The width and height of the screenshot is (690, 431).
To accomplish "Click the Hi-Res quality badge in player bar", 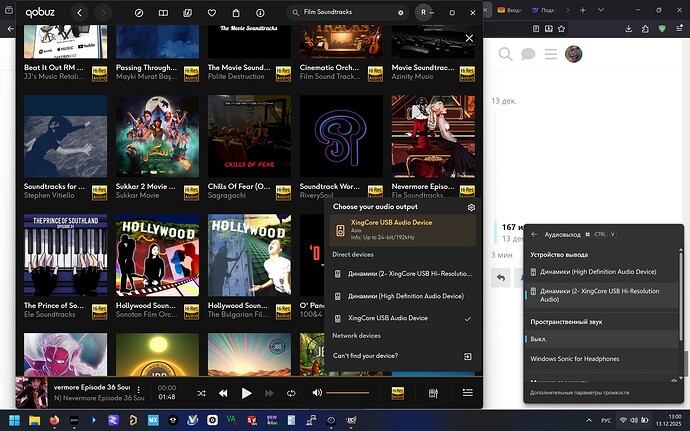I will (x=397, y=393).
